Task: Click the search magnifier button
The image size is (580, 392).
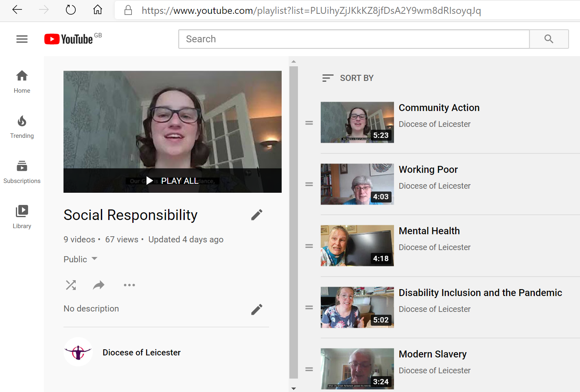Action: click(x=549, y=39)
